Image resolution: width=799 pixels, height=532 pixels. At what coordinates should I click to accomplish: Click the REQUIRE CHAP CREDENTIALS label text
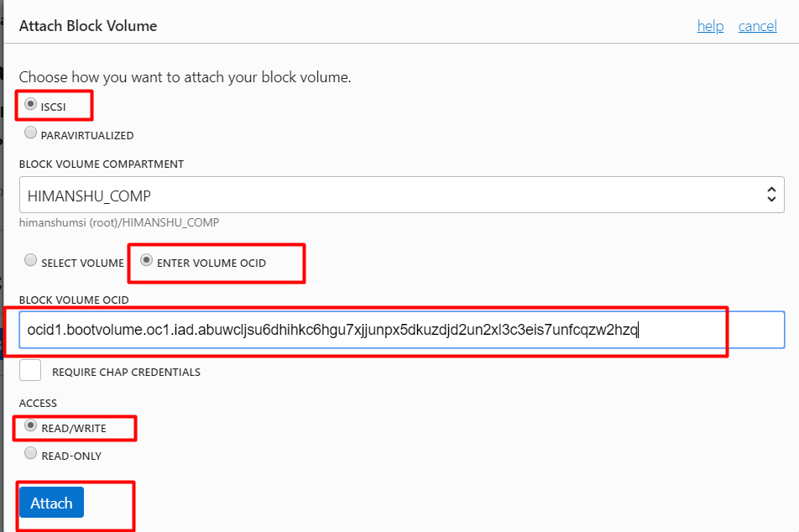[x=127, y=372]
